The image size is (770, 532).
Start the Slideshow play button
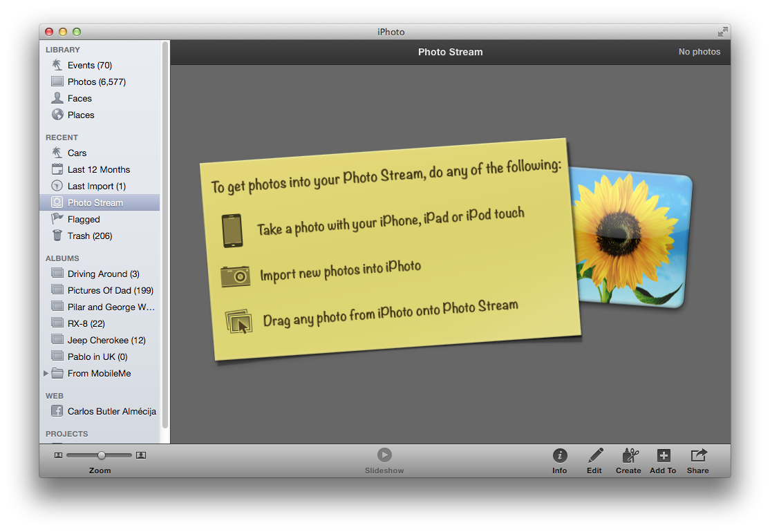384,455
